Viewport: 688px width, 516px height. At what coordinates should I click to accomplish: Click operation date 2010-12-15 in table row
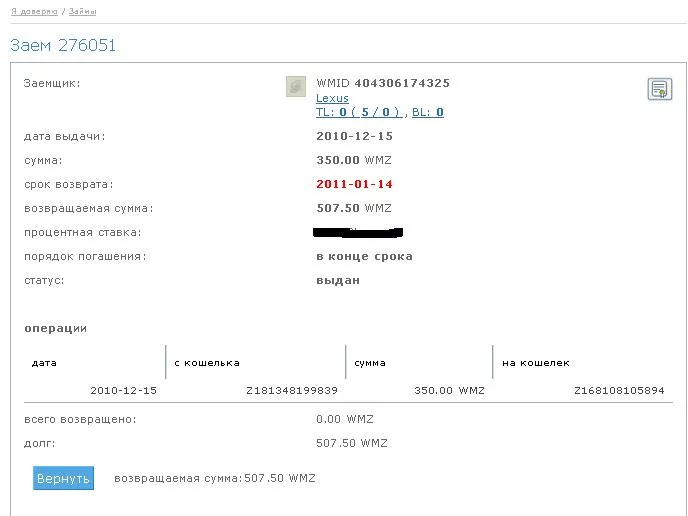(x=123, y=391)
